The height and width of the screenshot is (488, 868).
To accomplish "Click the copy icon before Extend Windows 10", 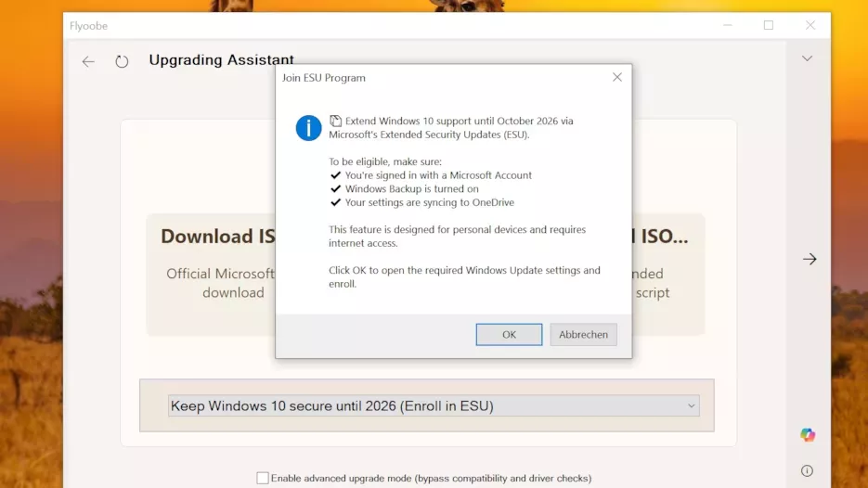I will click(x=336, y=121).
